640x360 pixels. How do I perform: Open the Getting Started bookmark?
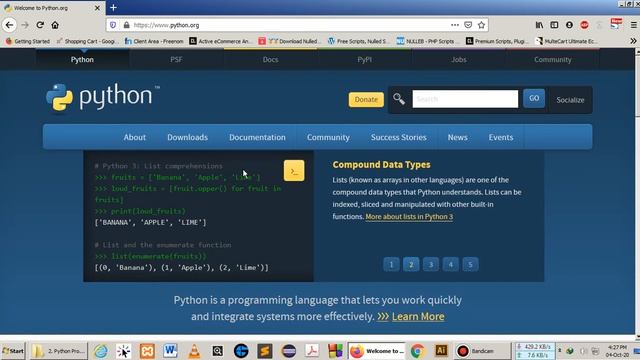coord(28,41)
